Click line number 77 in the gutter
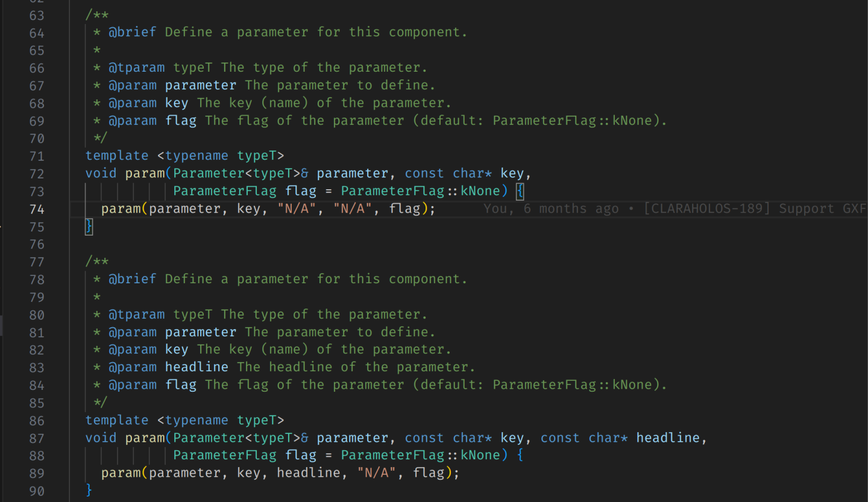Viewport: 868px width, 502px height. (x=37, y=262)
